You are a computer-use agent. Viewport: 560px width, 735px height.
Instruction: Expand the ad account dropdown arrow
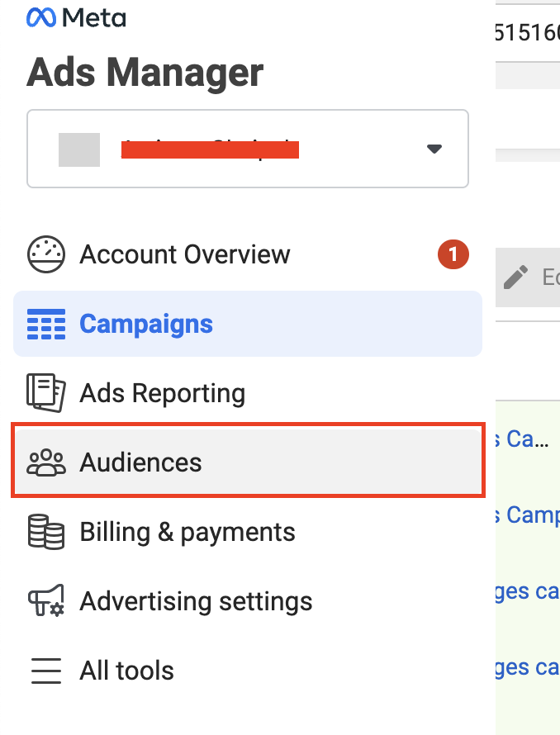[x=434, y=149]
